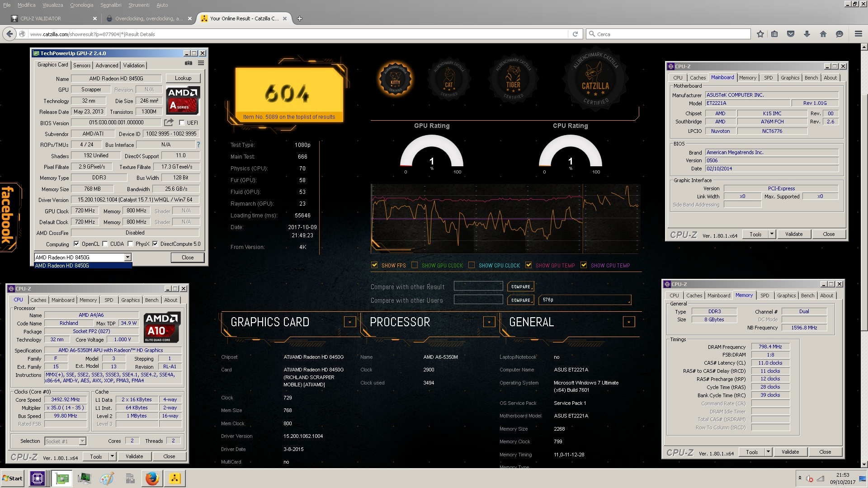Click the GPU-Z Close button
This screenshot has height=488, width=868.
tap(188, 258)
